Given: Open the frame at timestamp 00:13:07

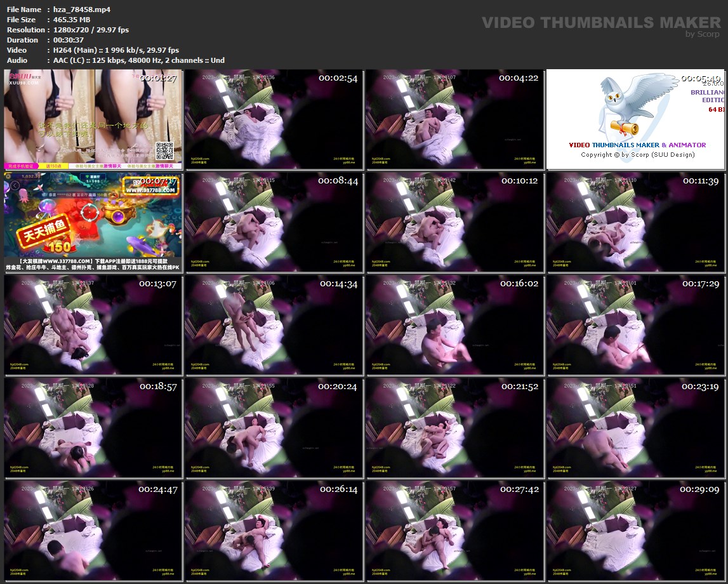Looking at the screenshot, I should (x=93, y=325).
